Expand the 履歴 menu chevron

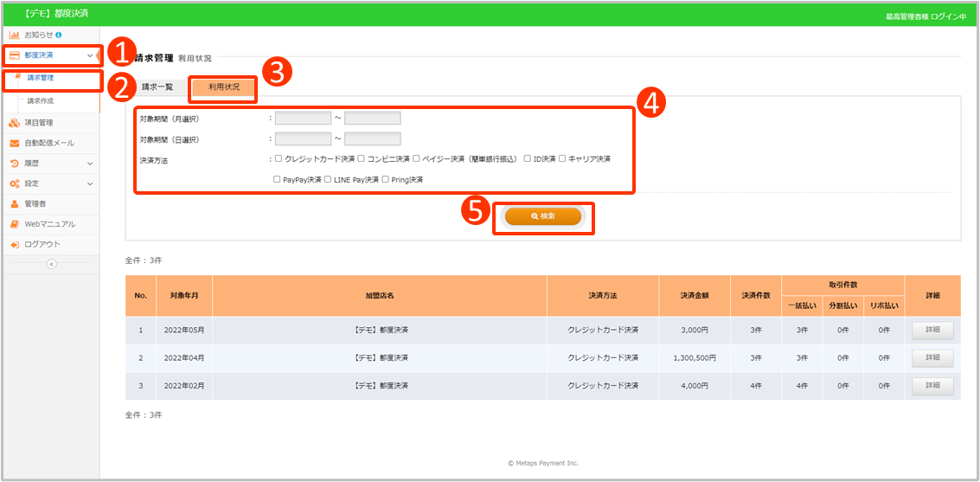[x=90, y=164]
